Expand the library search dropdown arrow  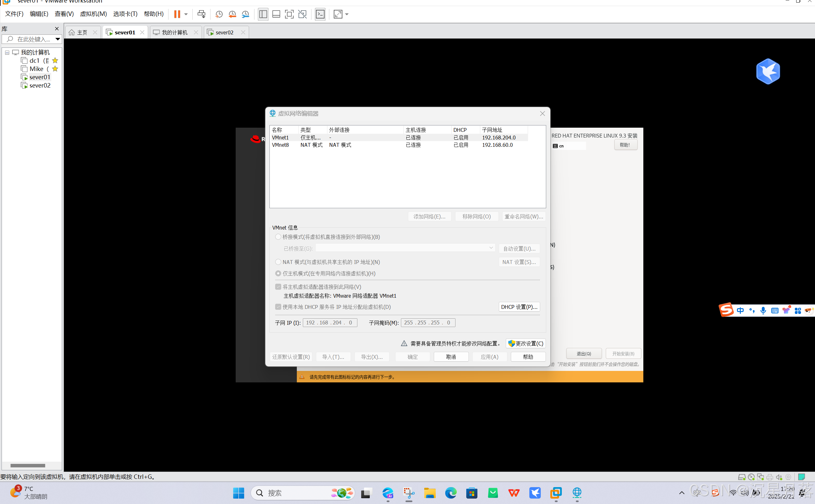tap(57, 39)
